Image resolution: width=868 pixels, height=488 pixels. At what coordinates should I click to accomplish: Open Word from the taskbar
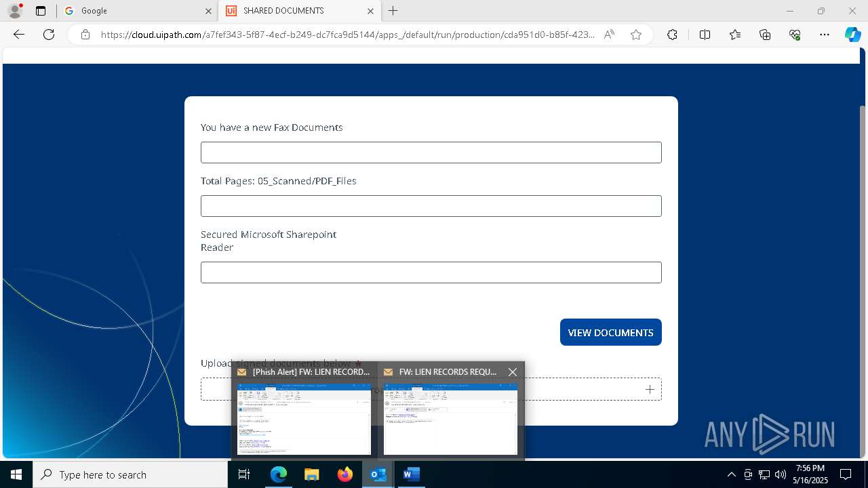click(x=412, y=474)
